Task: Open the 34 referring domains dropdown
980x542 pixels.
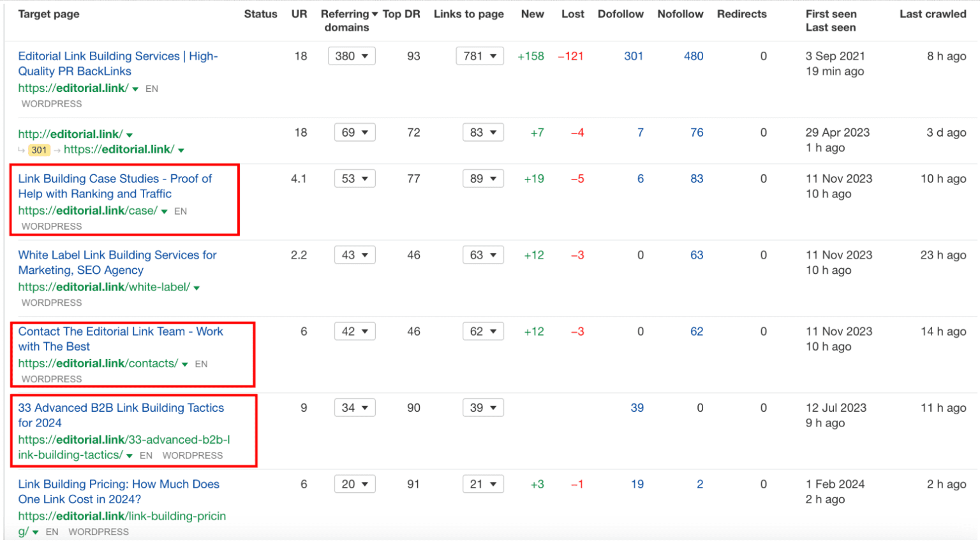Action: 355,408
